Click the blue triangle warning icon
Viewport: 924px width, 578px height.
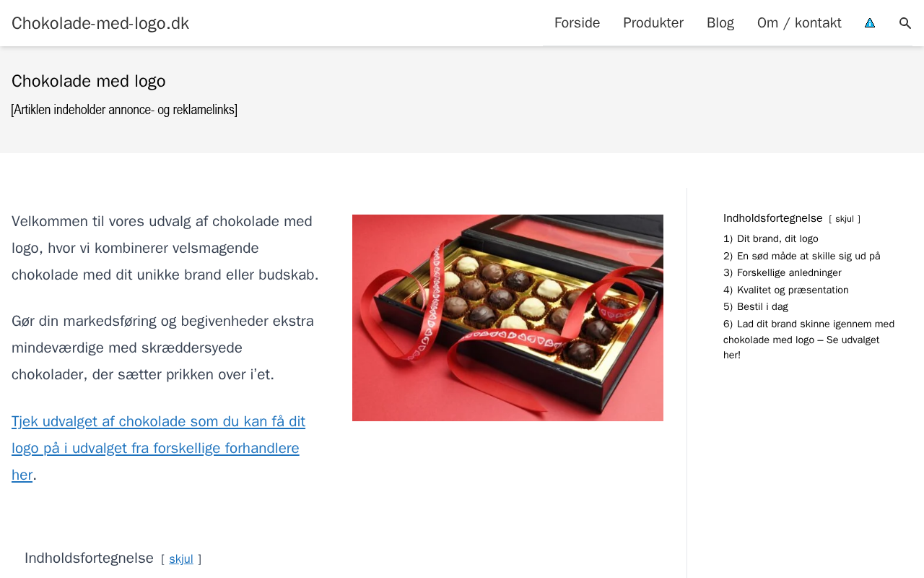(870, 23)
